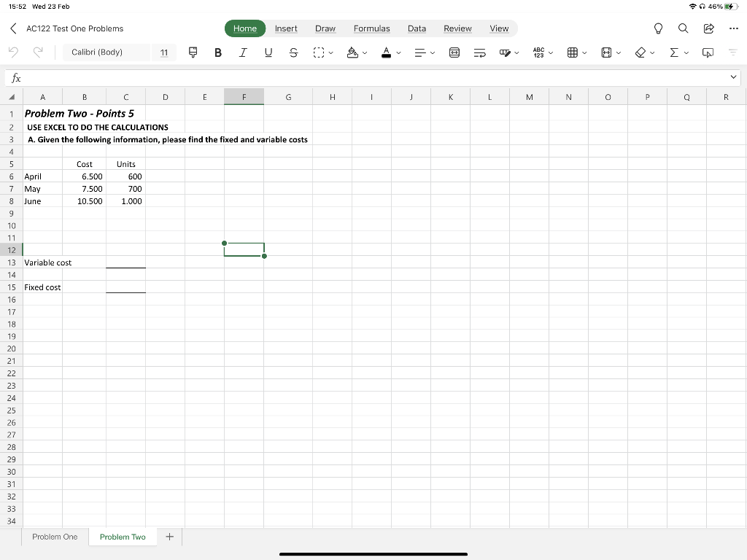Open the Insert ribbon tab
Screen dimensions: 747x560
click(286, 28)
